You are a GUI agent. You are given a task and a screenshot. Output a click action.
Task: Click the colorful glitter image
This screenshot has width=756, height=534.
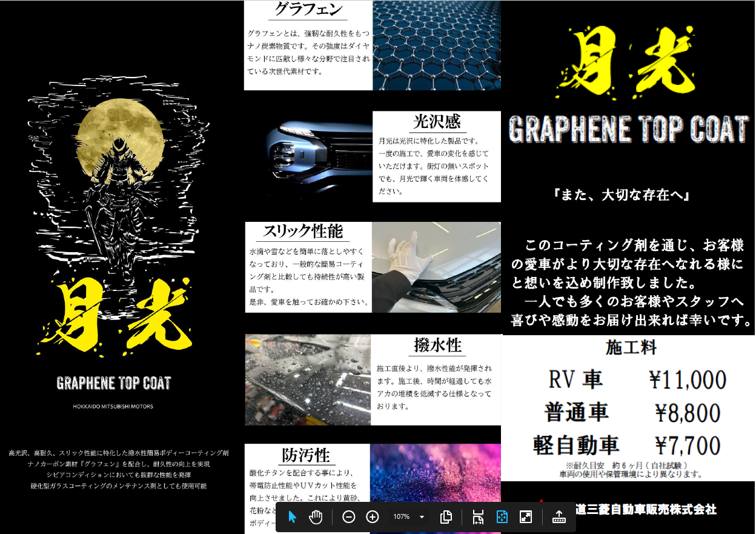pos(436,489)
